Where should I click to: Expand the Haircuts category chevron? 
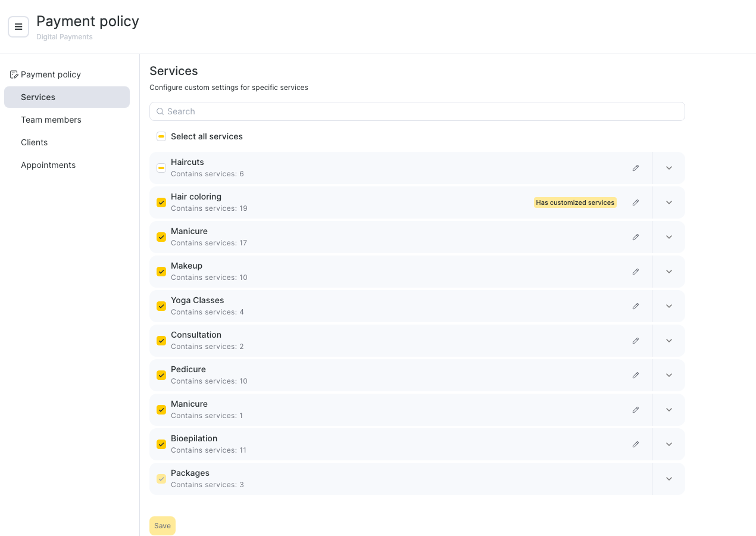pyautogui.click(x=669, y=168)
